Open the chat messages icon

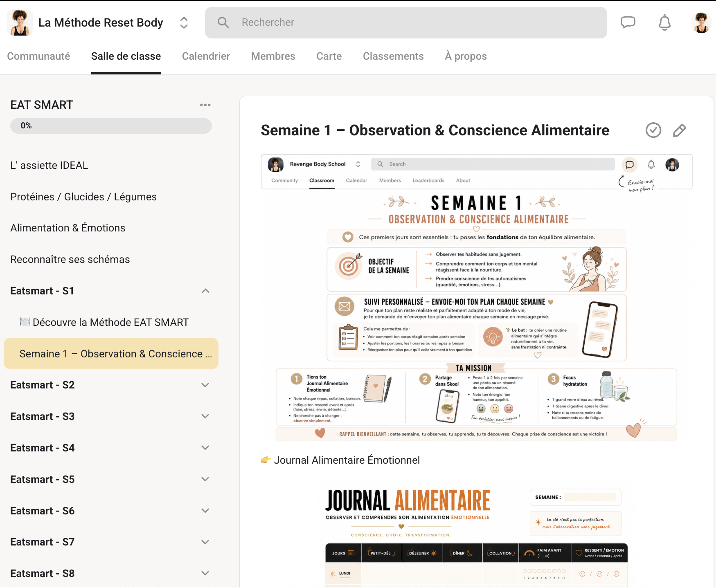[x=628, y=22]
